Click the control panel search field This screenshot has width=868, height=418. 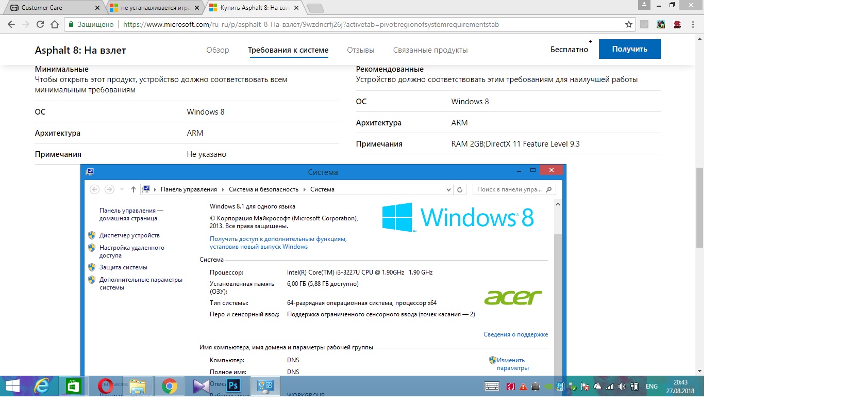tap(514, 189)
